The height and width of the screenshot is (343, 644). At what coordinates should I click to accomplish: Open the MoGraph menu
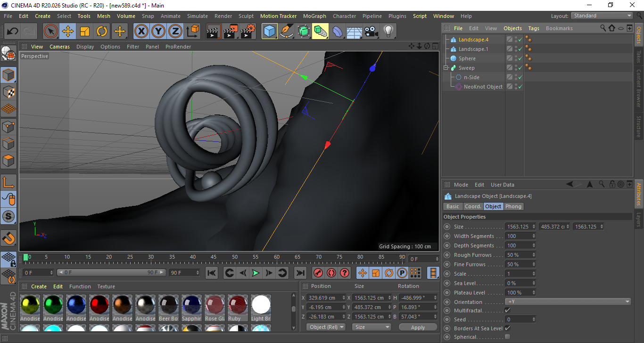(314, 16)
